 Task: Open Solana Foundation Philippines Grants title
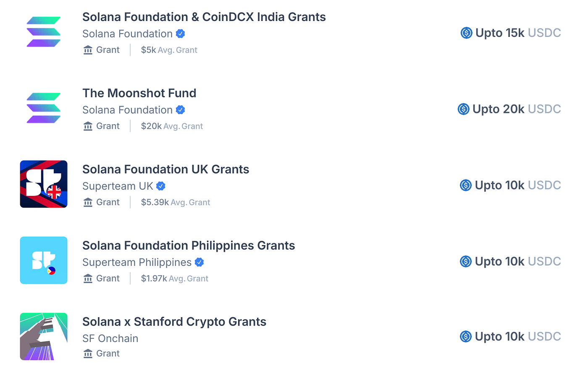click(x=189, y=245)
